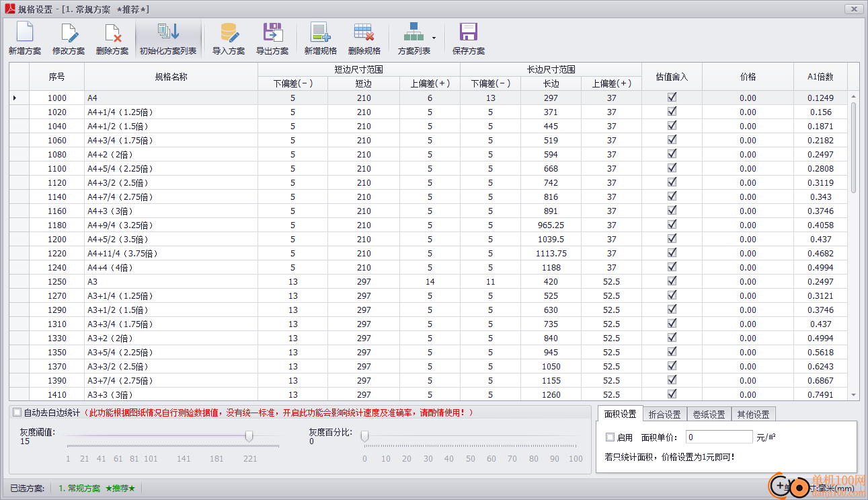Enable the 自动去白边统计 checkbox

pos(17,412)
